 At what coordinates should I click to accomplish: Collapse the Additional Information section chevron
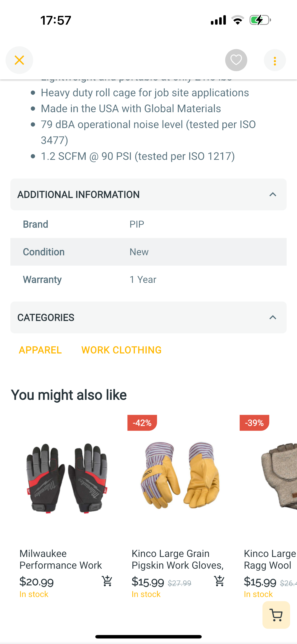[x=273, y=194]
